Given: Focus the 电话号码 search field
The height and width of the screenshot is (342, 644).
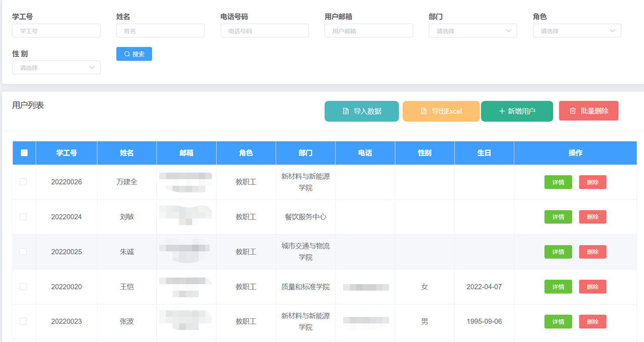Looking at the screenshot, I should [x=264, y=31].
